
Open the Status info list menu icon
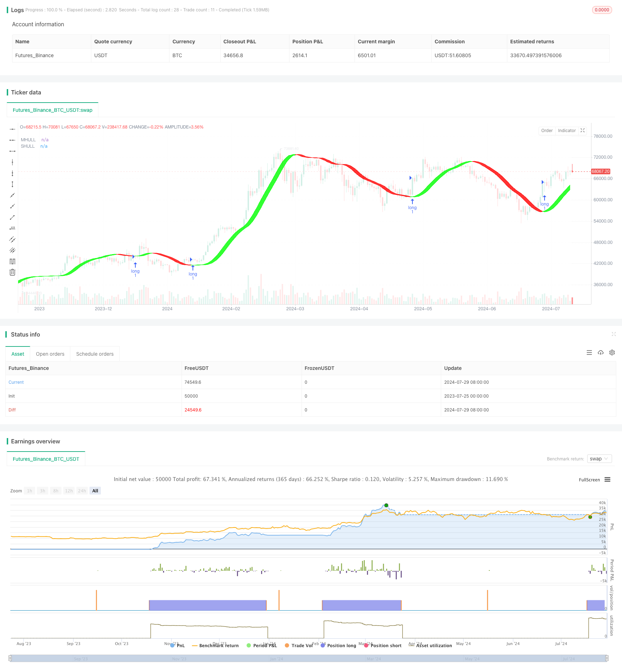coord(589,353)
